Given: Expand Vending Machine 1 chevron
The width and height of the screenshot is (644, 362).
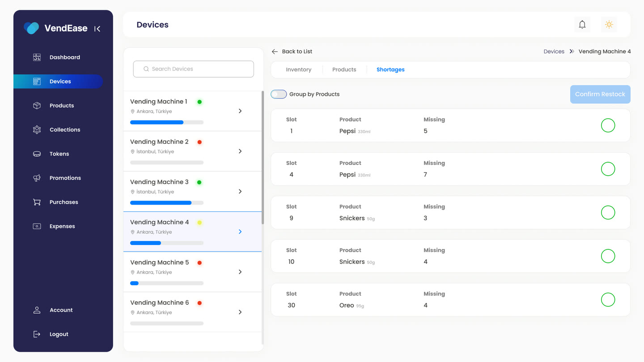Looking at the screenshot, I should tap(240, 111).
